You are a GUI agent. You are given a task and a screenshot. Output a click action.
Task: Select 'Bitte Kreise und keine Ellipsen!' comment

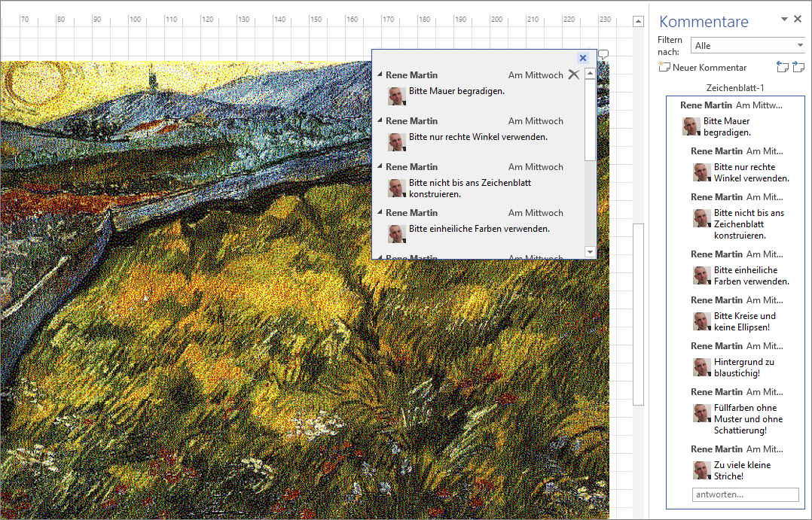(x=744, y=321)
